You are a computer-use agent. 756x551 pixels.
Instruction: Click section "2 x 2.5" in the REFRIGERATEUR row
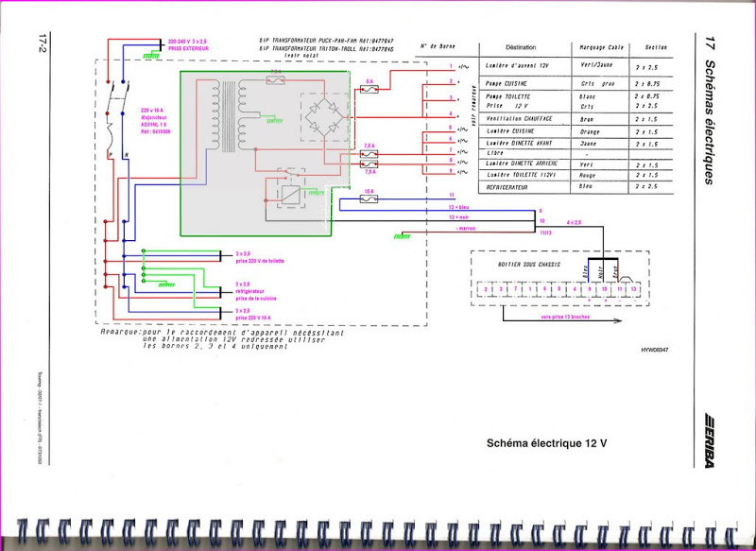click(x=646, y=186)
